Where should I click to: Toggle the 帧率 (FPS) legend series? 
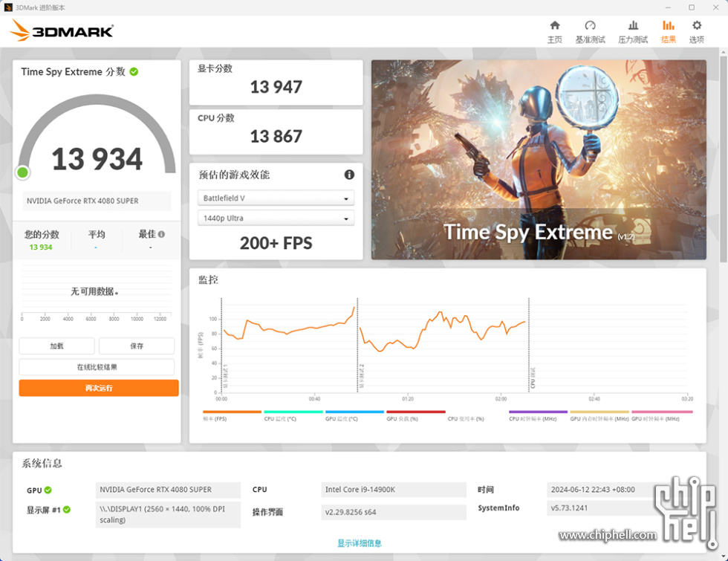(232, 415)
